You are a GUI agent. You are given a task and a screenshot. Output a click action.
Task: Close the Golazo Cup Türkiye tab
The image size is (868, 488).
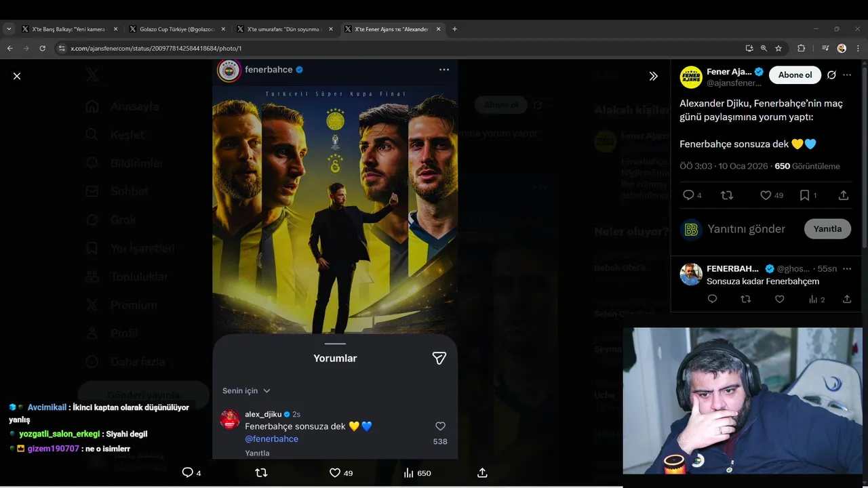click(x=223, y=29)
